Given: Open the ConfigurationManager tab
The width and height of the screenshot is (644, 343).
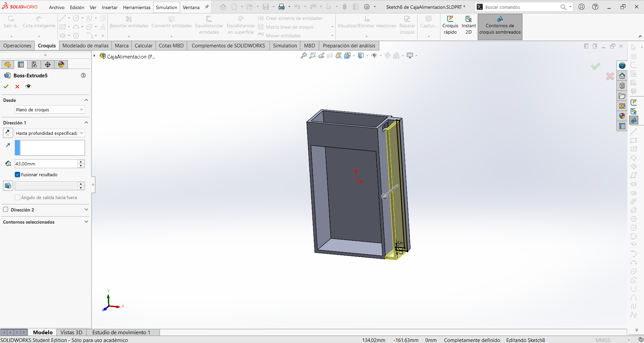Looking at the screenshot, I should pos(34,65).
